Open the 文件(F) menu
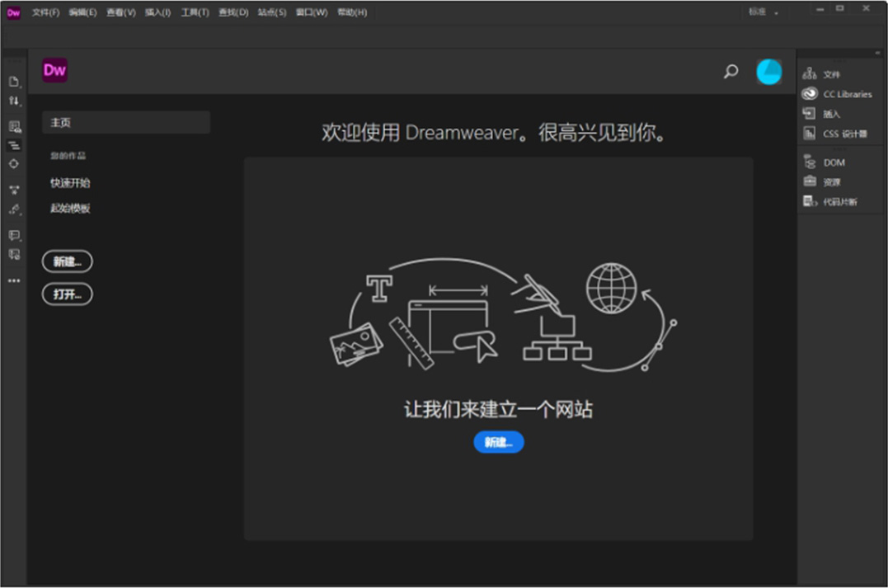The height and width of the screenshot is (588, 888). [x=46, y=12]
